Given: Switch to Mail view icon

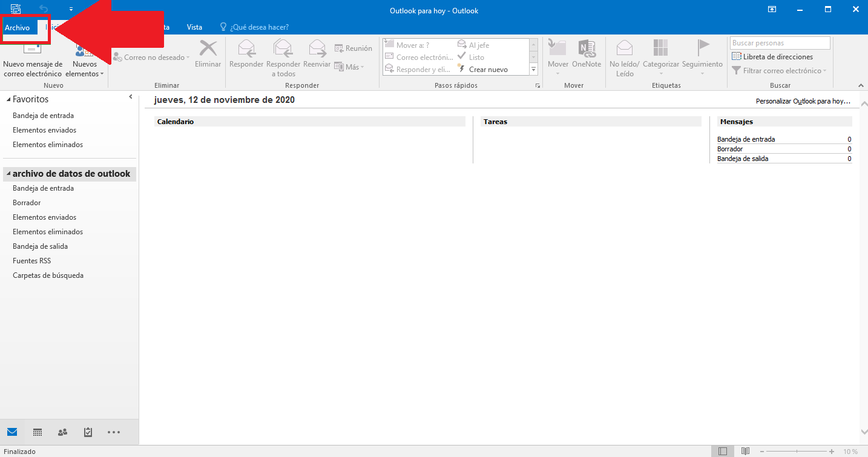Looking at the screenshot, I should [12, 432].
